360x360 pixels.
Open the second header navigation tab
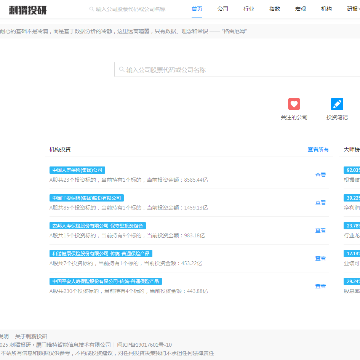223,9
